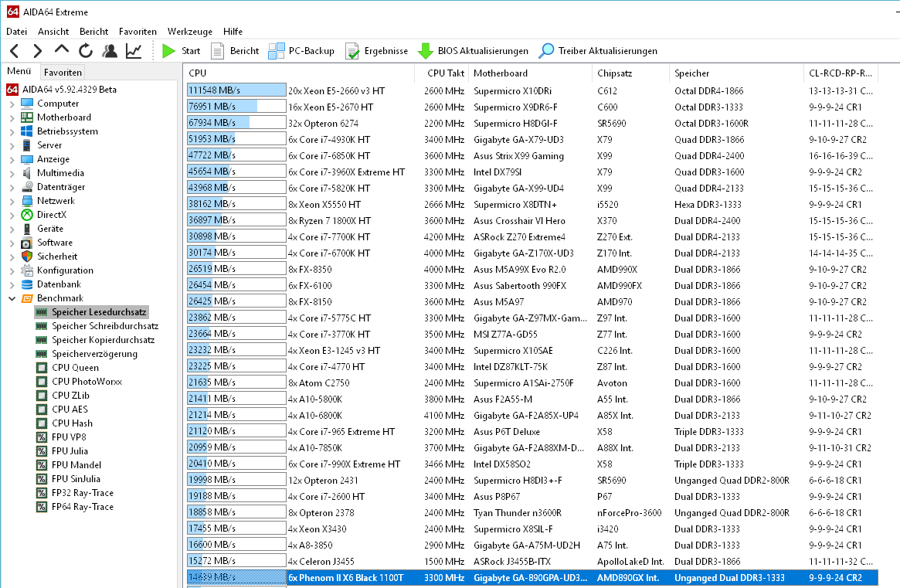
Task: Click the Back navigation arrow
Action: pos(15,51)
